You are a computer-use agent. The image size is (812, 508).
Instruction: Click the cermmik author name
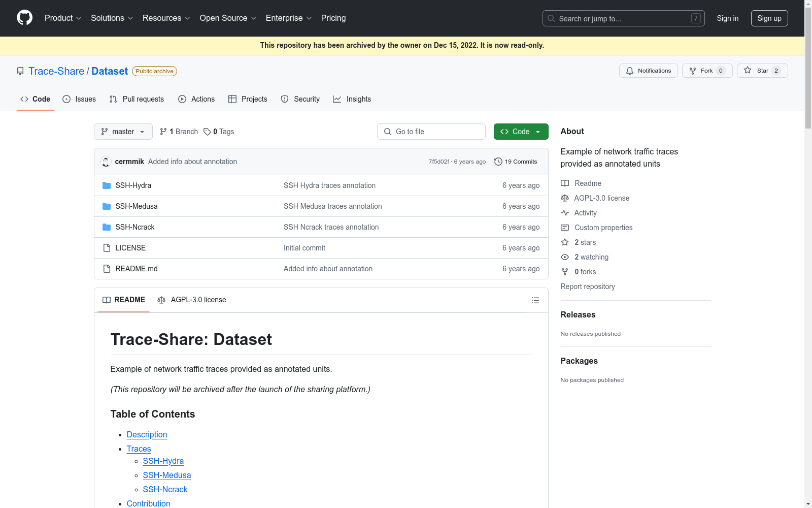click(x=129, y=162)
